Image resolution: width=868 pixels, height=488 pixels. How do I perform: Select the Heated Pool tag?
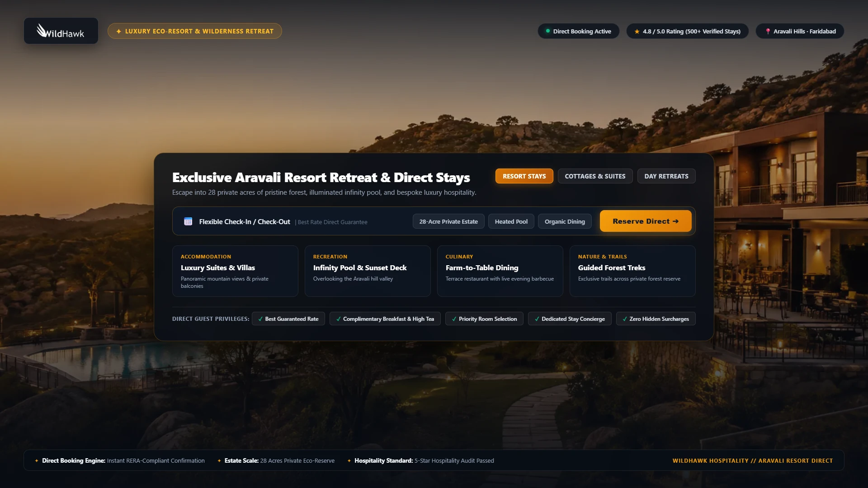tap(511, 221)
